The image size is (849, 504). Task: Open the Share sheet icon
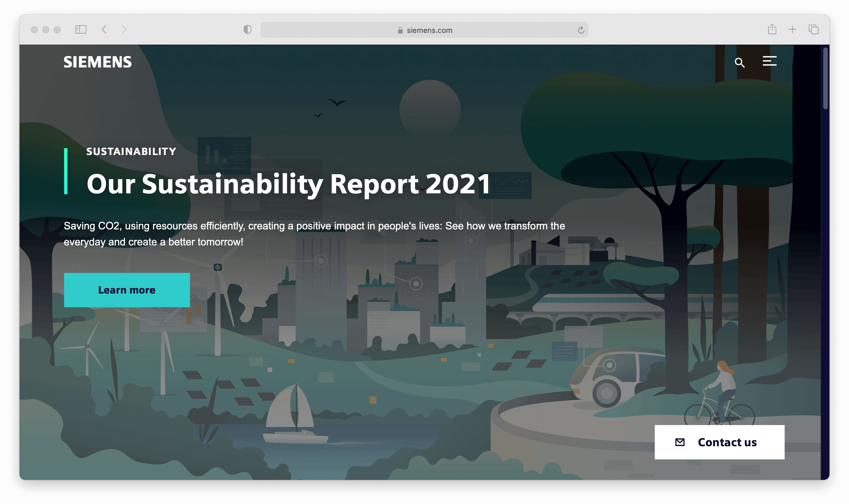click(x=772, y=29)
